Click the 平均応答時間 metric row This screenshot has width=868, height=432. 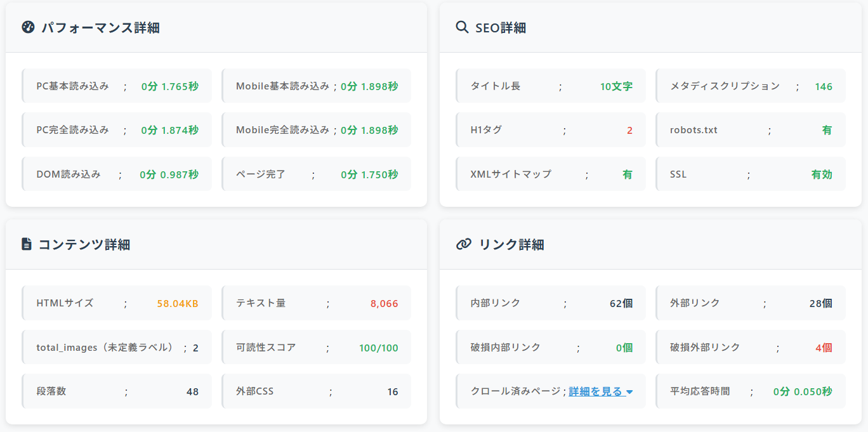[751, 391]
